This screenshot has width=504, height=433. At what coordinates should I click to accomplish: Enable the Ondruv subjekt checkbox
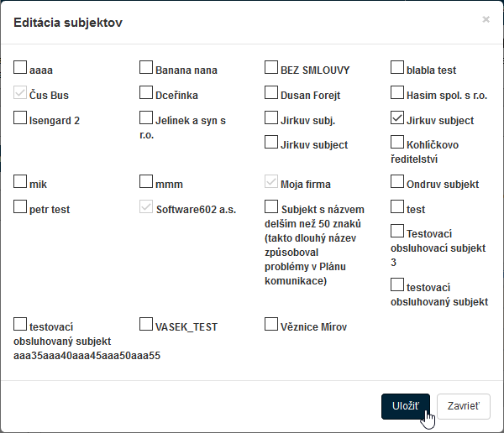tap(397, 181)
